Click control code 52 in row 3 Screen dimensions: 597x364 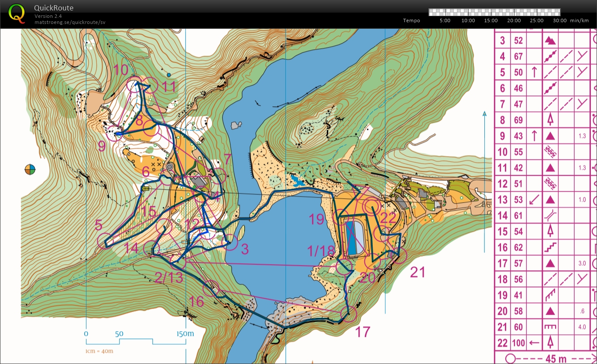(518, 41)
